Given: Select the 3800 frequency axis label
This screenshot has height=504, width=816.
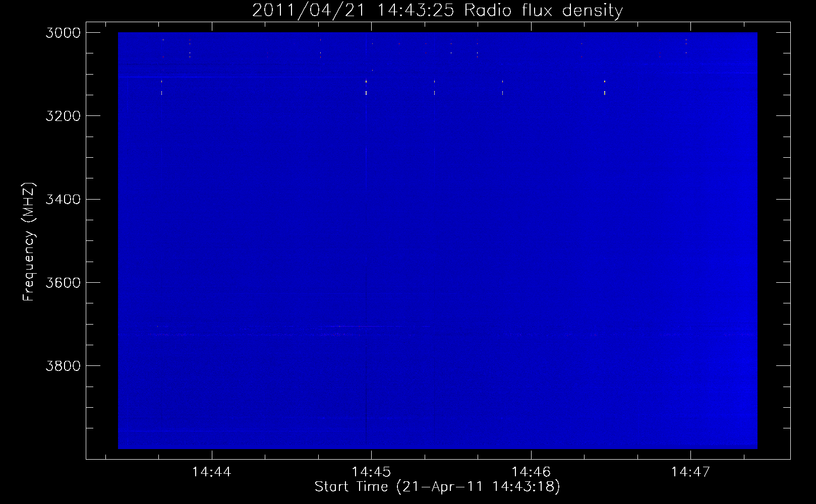Looking at the screenshot, I should pyautogui.click(x=63, y=365).
